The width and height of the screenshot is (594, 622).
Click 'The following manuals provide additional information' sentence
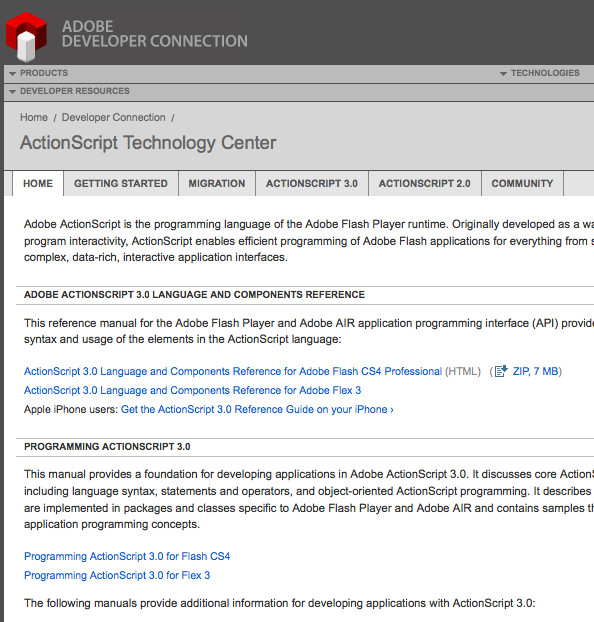(279, 603)
